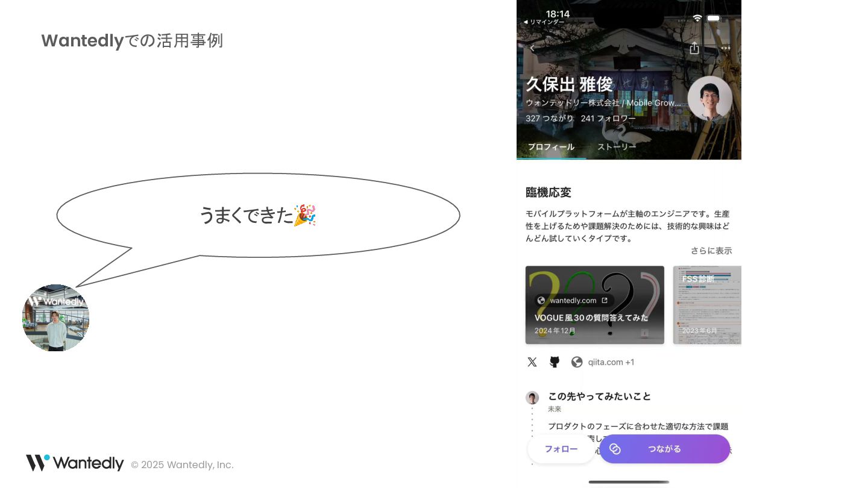Switch to the ストーリー tab
This screenshot has width=868, height=488.
point(617,147)
